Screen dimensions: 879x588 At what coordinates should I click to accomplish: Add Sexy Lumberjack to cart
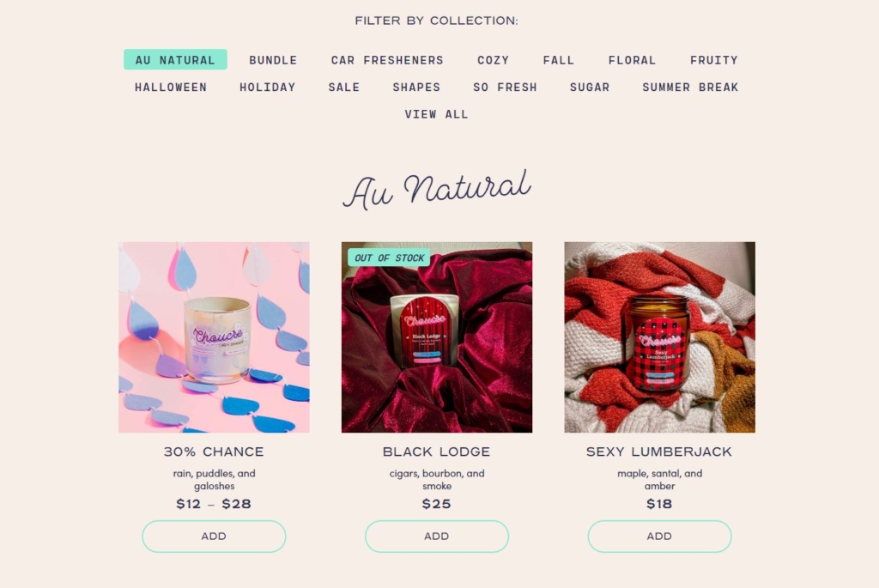coord(659,536)
